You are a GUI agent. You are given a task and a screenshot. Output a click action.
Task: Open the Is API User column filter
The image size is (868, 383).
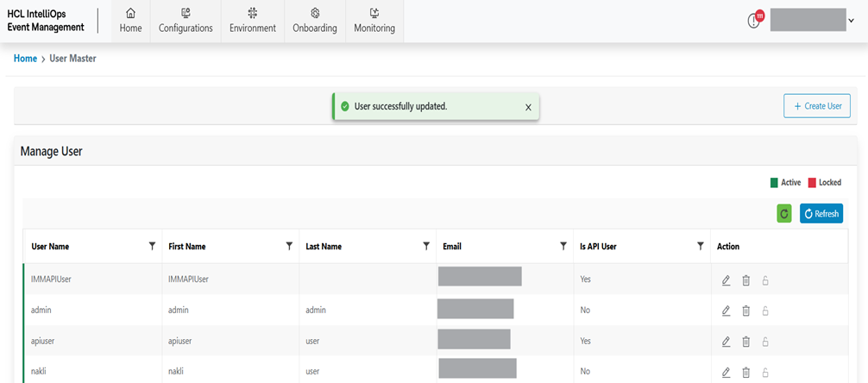701,247
